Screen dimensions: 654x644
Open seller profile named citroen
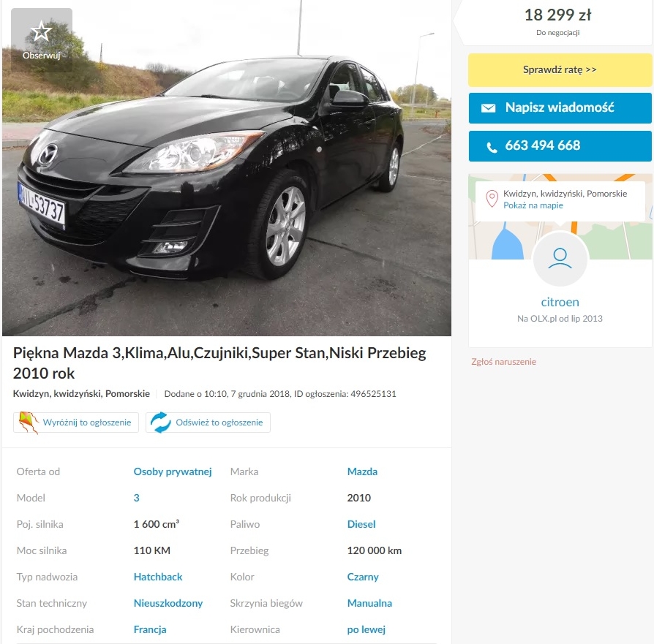click(x=560, y=302)
